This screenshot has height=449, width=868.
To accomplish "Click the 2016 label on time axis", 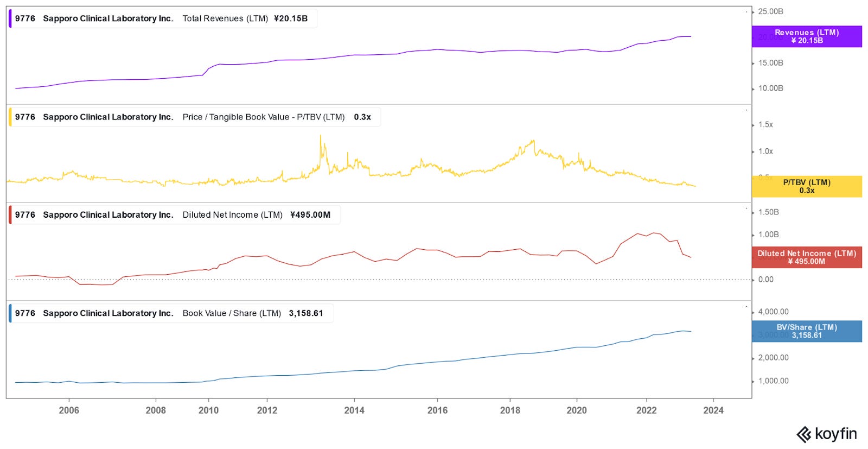I will point(437,410).
